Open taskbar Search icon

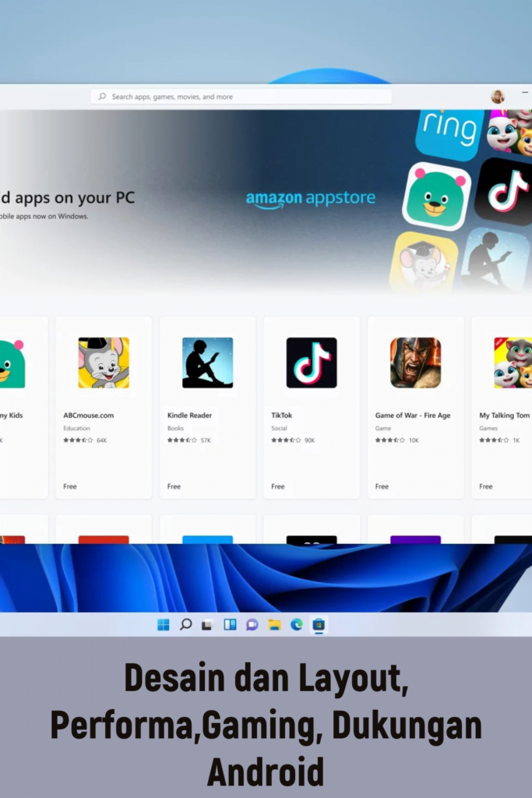[185, 624]
